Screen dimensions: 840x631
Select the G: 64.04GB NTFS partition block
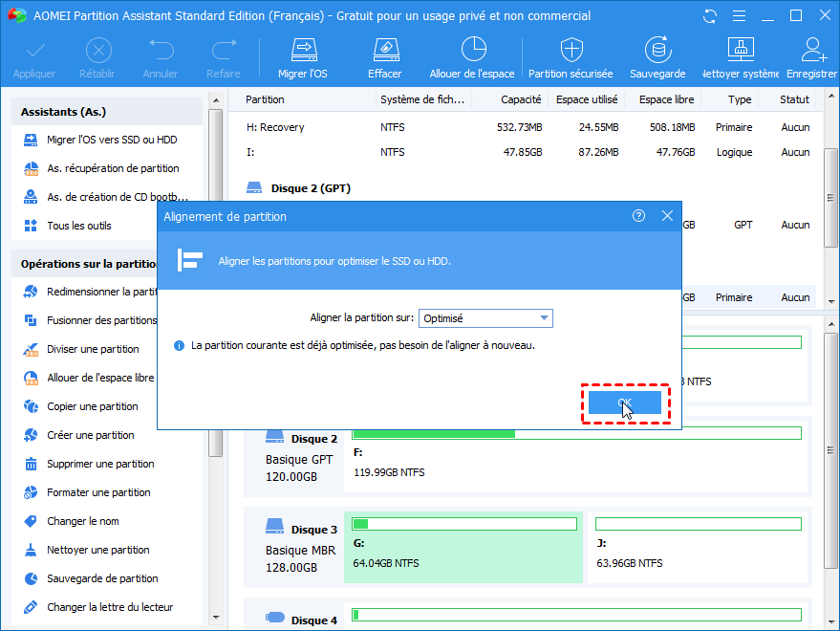[463, 547]
